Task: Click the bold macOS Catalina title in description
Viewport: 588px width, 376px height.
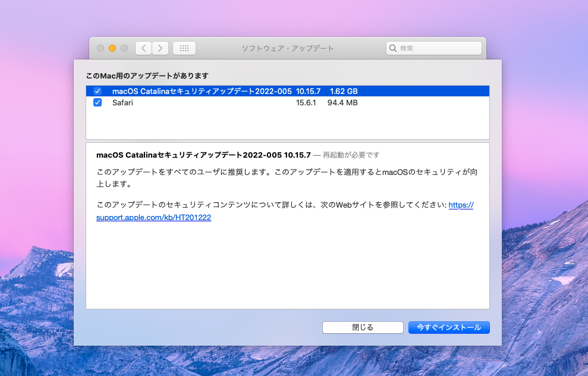Action: (x=203, y=155)
